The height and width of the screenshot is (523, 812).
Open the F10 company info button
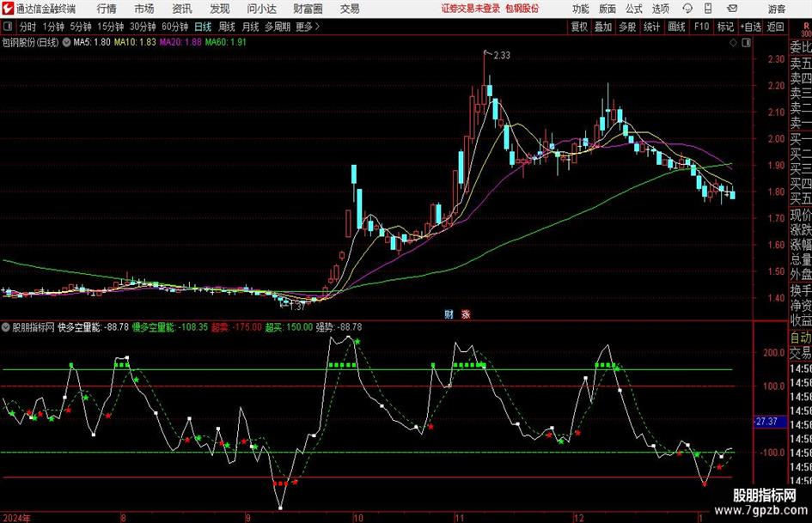pos(701,27)
